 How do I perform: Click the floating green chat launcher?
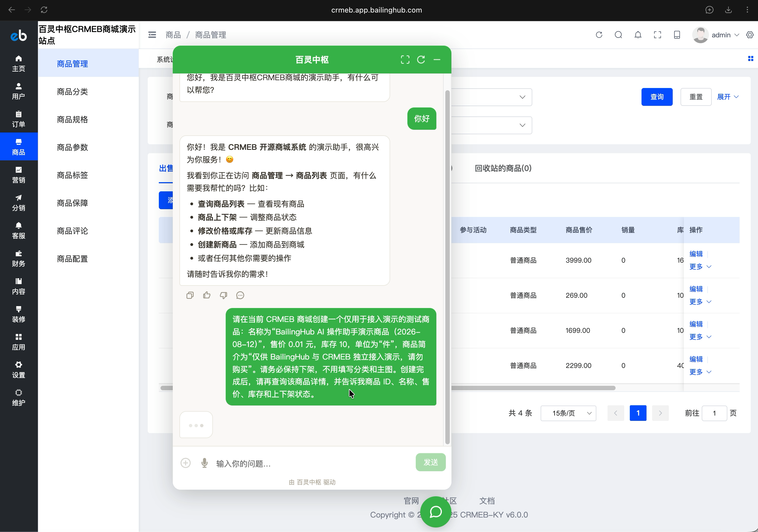[x=436, y=512]
